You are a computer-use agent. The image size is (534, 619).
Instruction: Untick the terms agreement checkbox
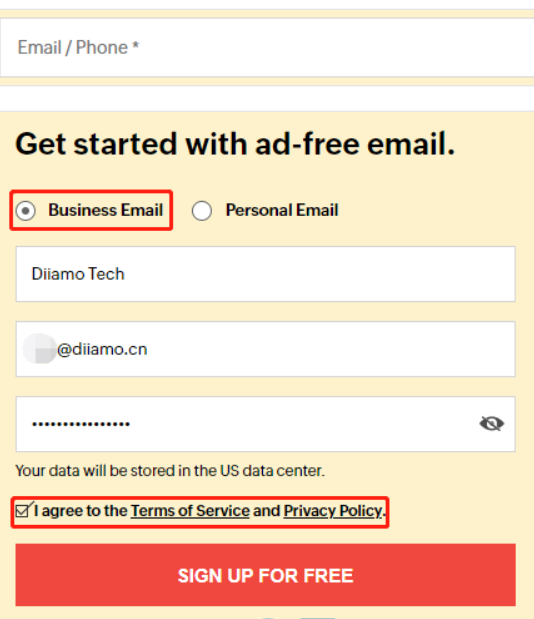tap(23, 510)
